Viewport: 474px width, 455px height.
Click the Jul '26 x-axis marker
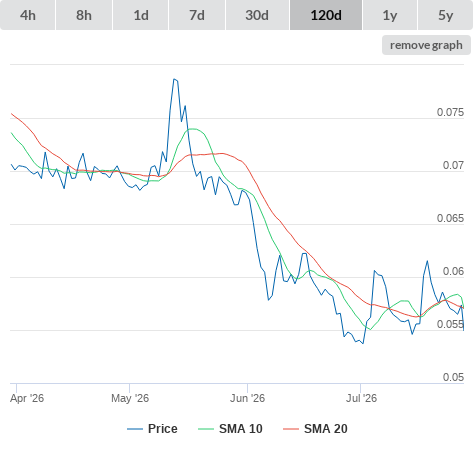point(361,398)
